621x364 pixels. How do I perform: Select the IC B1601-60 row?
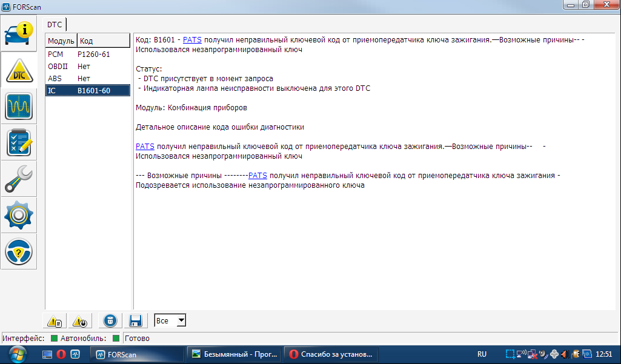88,91
